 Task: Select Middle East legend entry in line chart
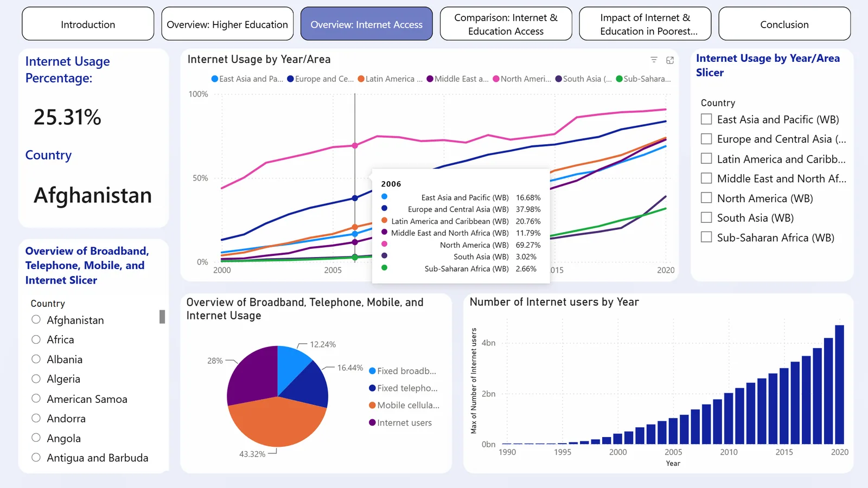[458, 79]
